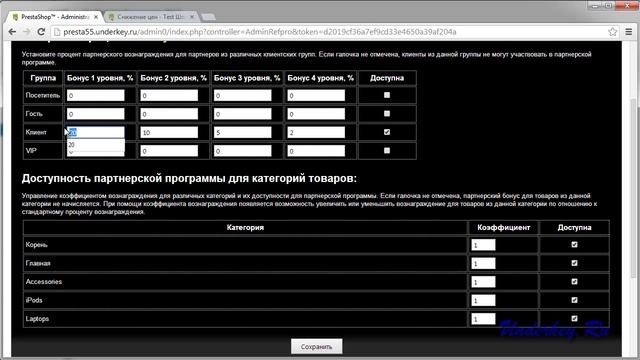Edit level 1 bonus for Гость

(x=96, y=114)
